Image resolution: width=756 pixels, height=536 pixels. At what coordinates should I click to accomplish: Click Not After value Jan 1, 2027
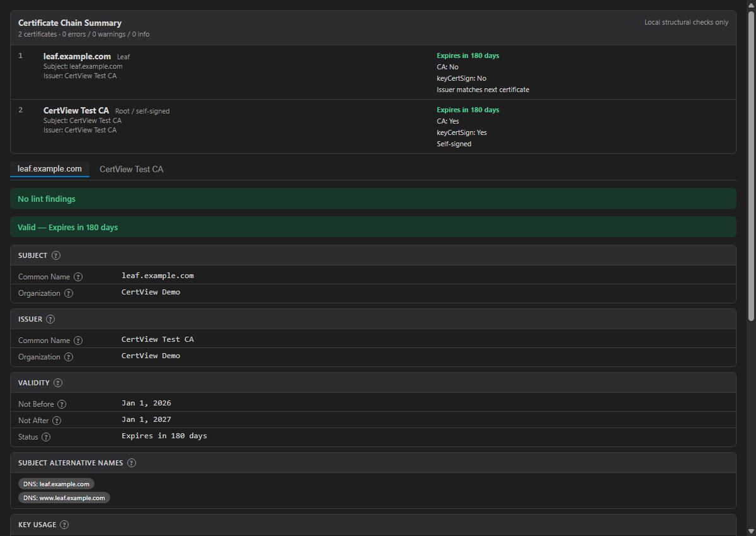click(x=146, y=419)
